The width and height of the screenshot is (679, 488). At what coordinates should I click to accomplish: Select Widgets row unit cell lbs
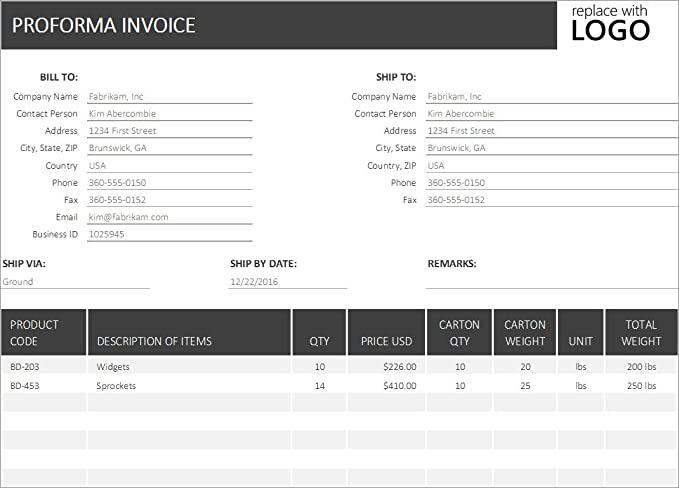[x=580, y=366]
